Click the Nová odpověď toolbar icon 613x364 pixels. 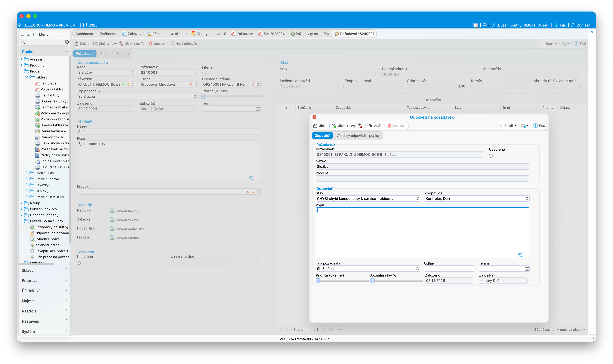(x=172, y=43)
